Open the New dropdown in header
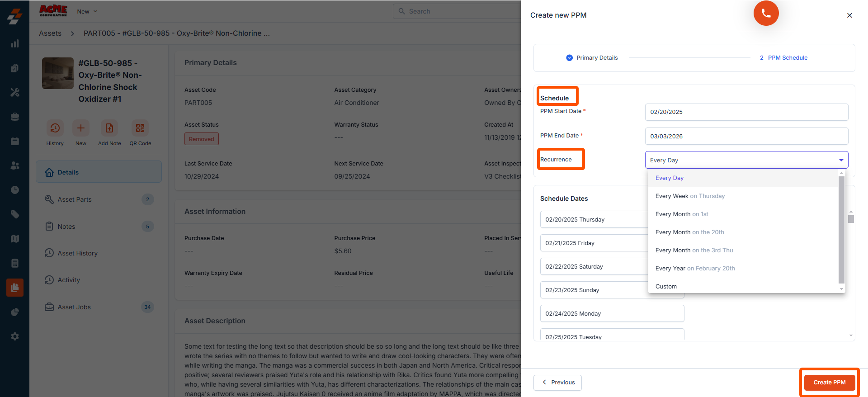 87,11
